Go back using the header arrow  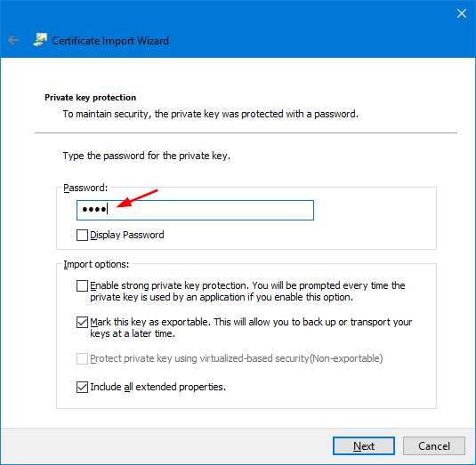pos(13,40)
